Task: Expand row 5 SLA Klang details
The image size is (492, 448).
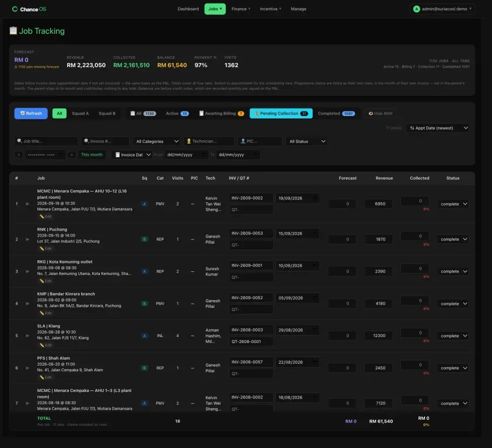Action: (28, 335)
